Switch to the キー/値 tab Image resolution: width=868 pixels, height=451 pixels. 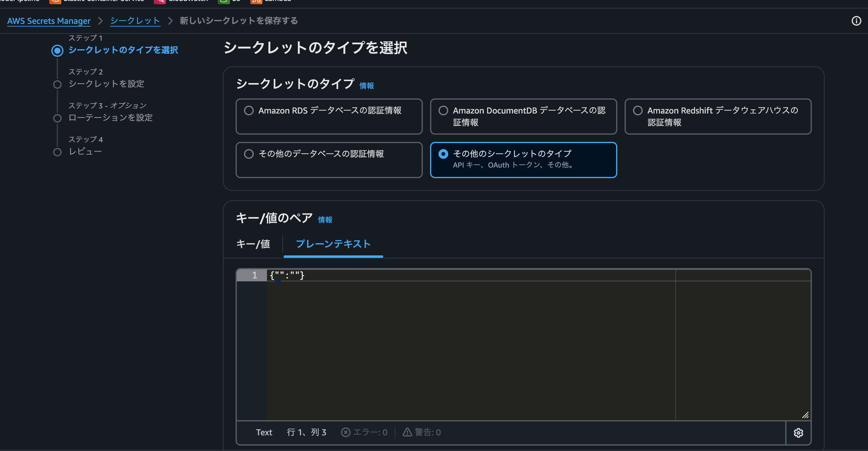point(253,244)
